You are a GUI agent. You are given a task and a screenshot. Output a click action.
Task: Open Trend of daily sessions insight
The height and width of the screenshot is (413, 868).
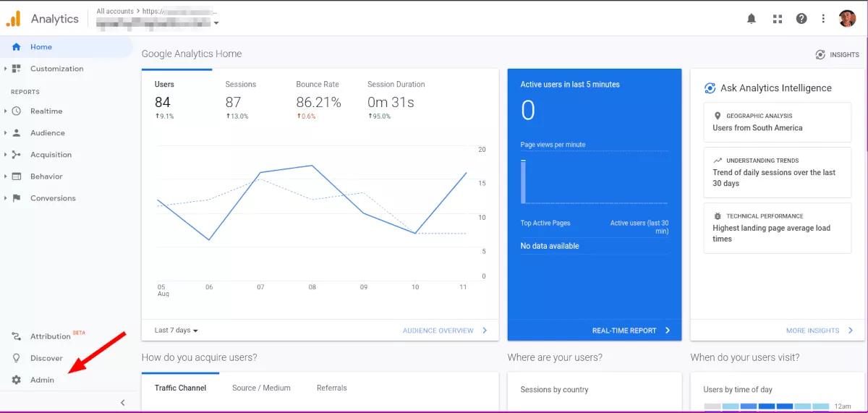pos(778,172)
